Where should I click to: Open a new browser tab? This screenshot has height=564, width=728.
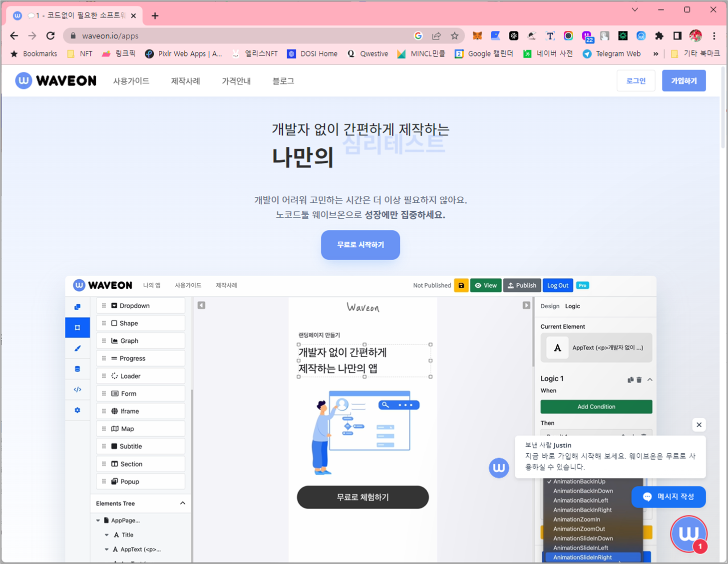click(155, 16)
